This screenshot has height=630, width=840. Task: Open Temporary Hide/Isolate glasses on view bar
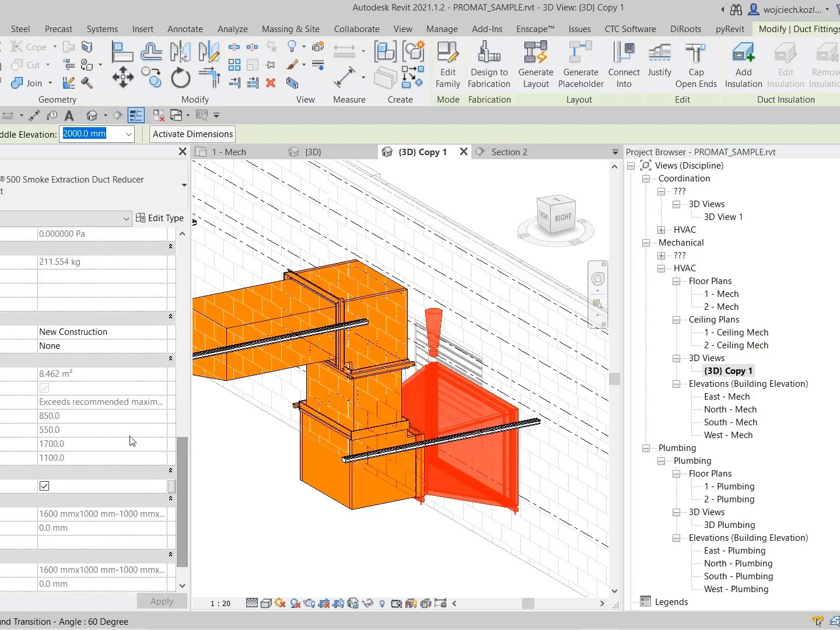pos(369,603)
